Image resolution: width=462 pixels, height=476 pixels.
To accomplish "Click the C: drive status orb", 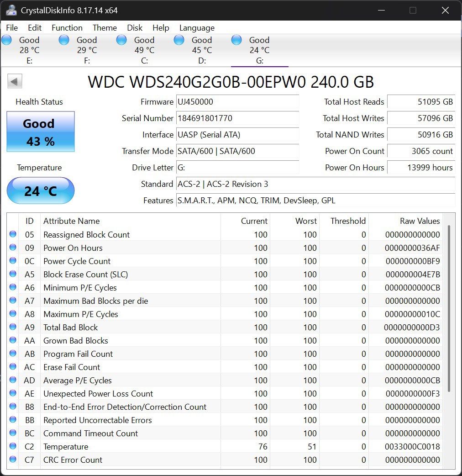I will 122,40.
